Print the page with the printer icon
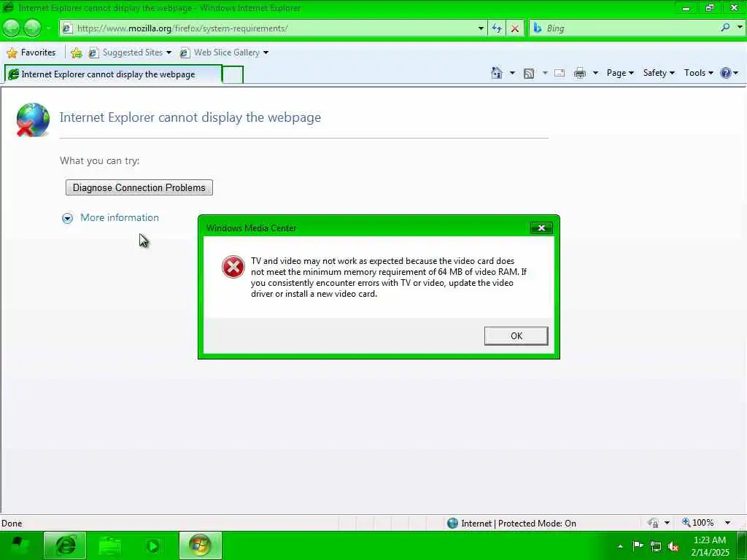Screen dimensions: 747x560 [x=580, y=73]
